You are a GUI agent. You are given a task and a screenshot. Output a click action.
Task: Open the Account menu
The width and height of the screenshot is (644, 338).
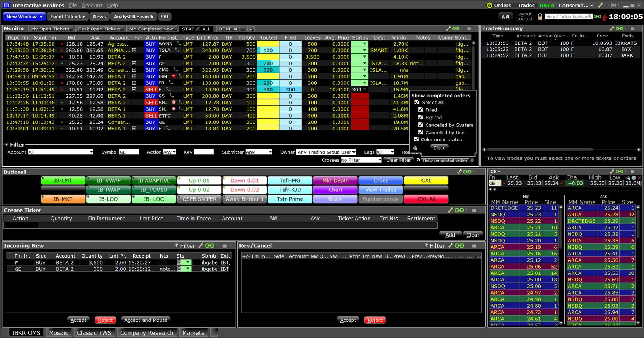point(92,5)
